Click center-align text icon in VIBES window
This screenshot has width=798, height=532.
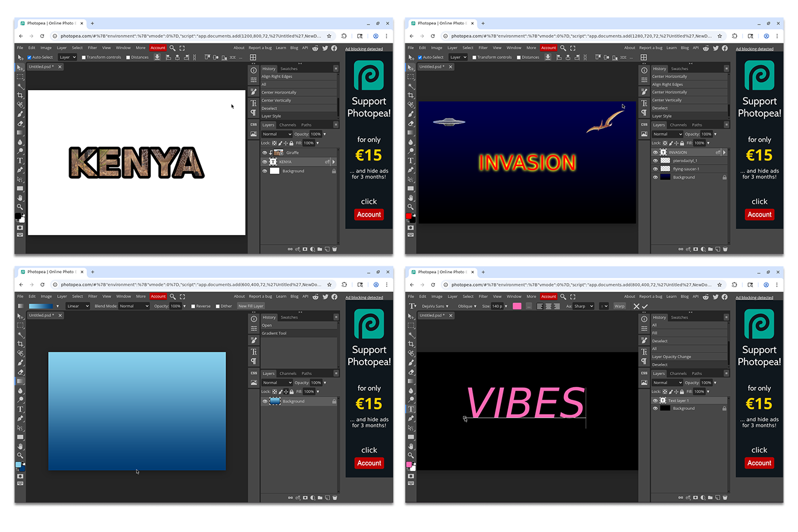548,306
